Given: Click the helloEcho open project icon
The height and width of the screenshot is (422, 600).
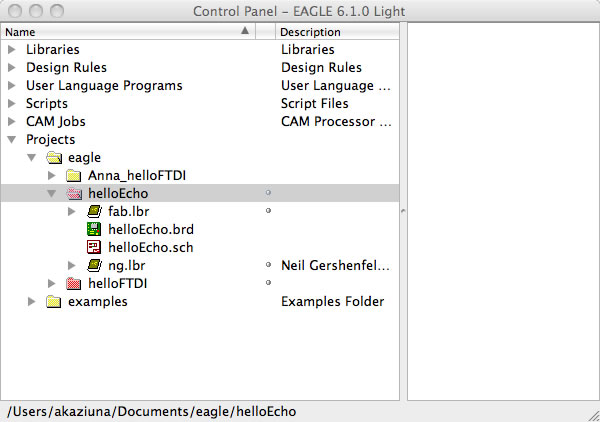Looking at the screenshot, I should pyautogui.click(x=74, y=194).
